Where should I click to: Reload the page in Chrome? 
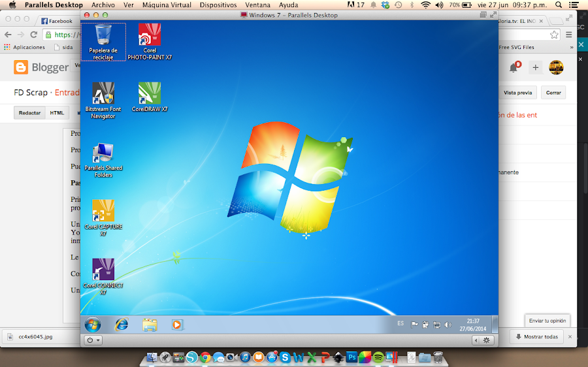[34, 35]
